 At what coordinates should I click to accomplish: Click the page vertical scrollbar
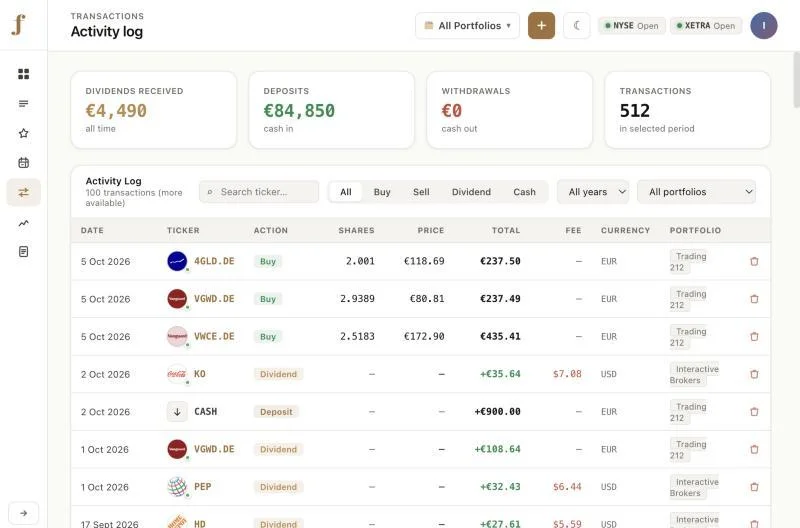(796, 80)
